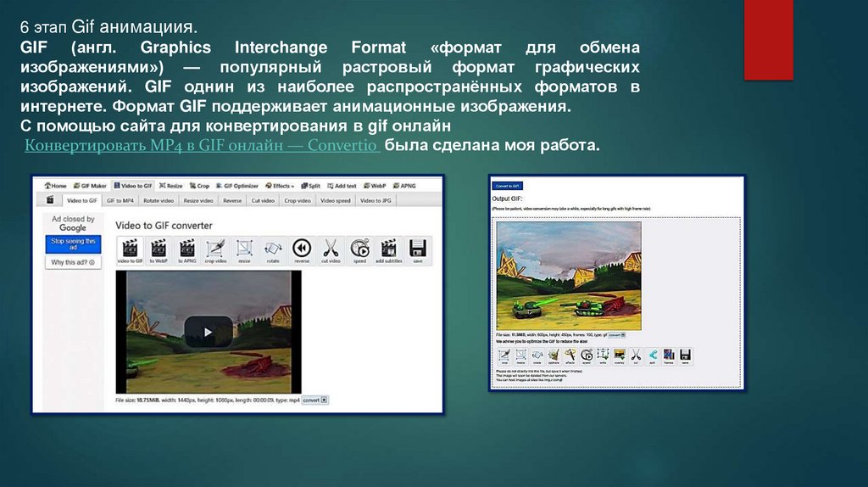Switch to the 'Resize video' tab
868x487 pixels.
point(198,200)
